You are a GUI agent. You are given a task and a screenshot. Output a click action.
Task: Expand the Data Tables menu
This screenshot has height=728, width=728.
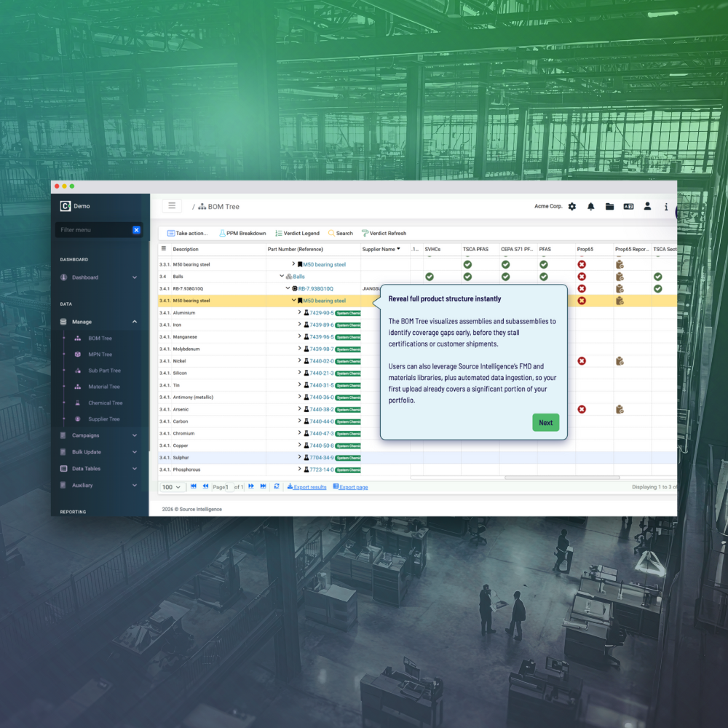click(x=99, y=468)
